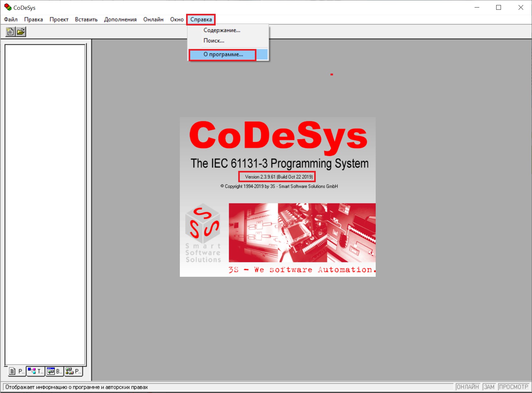
Task: Maximize the CoDeSys window
Action: coord(498,7)
